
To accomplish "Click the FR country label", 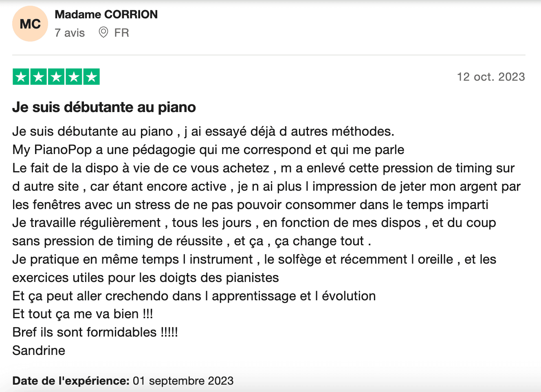I will coord(121,33).
